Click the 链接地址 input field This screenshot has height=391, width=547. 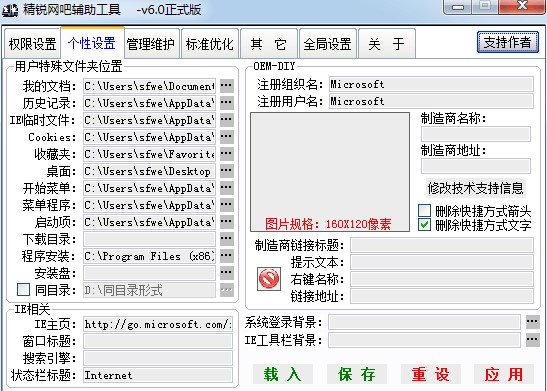tap(442, 296)
